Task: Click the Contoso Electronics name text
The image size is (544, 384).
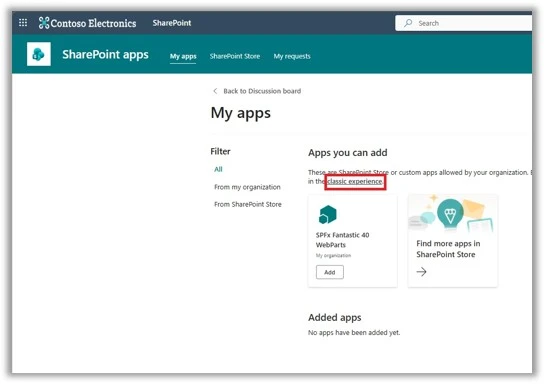Action: (93, 23)
